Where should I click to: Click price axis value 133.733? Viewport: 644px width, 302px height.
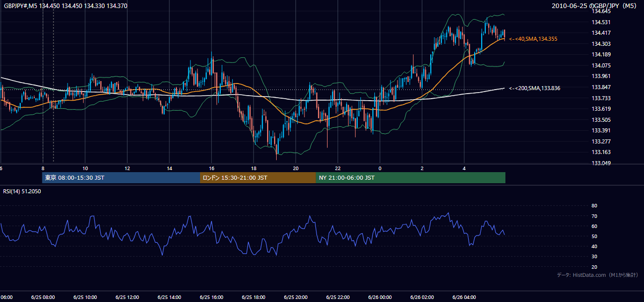coord(601,98)
